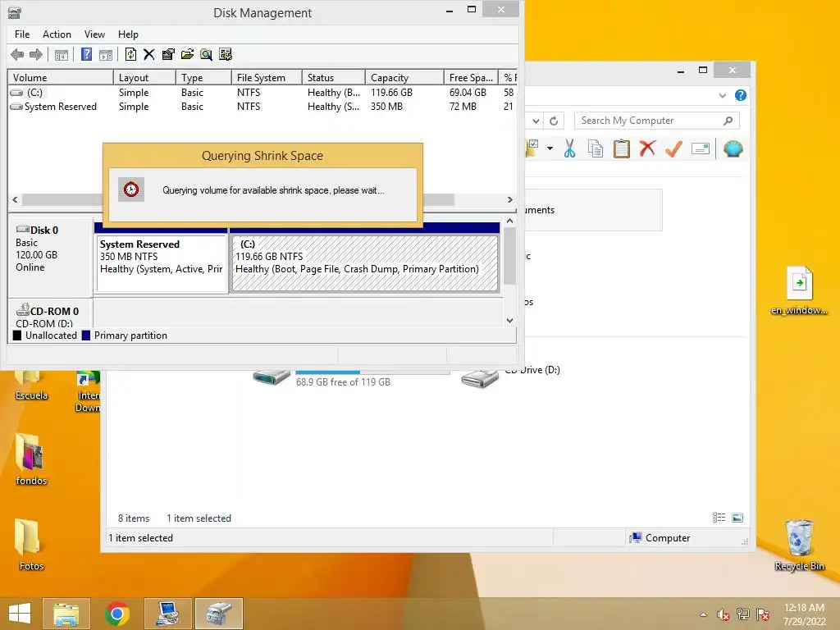The image size is (840, 630).
Task: Click the red X Delete icon in Explorer
Action: click(x=647, y=148)
